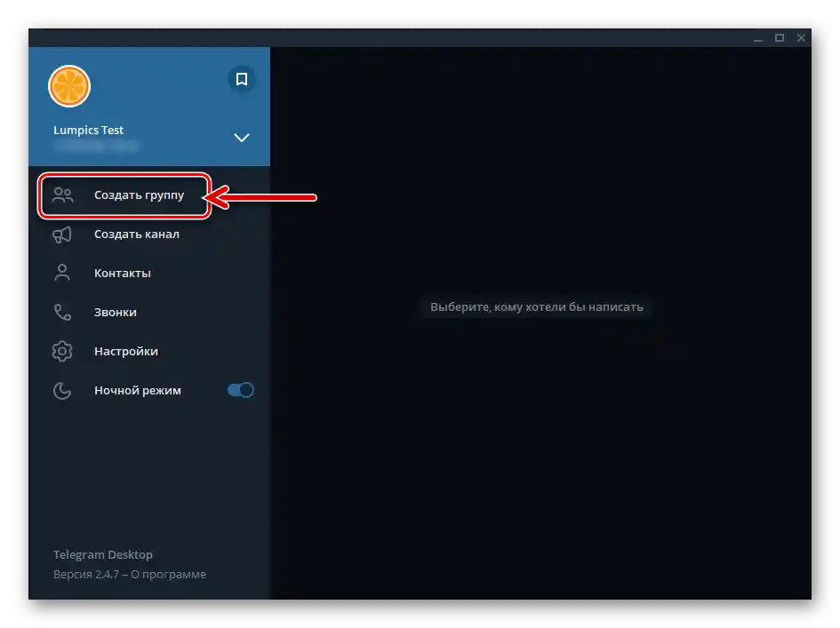Choose Создать канал in the sidebar menu

(137, 234)
